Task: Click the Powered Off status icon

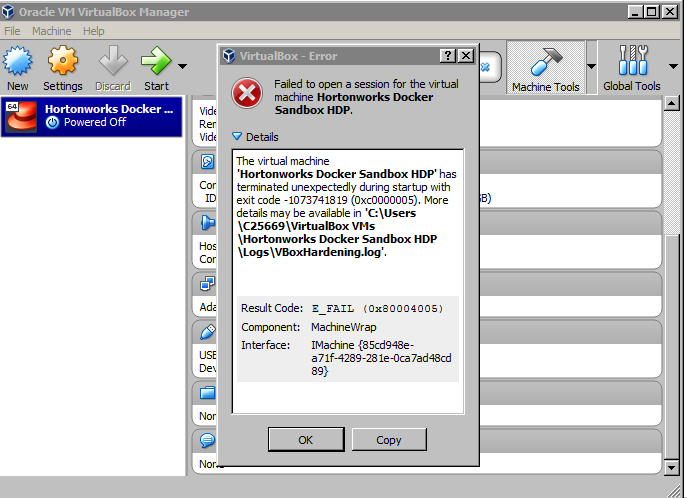Action: 52,123
